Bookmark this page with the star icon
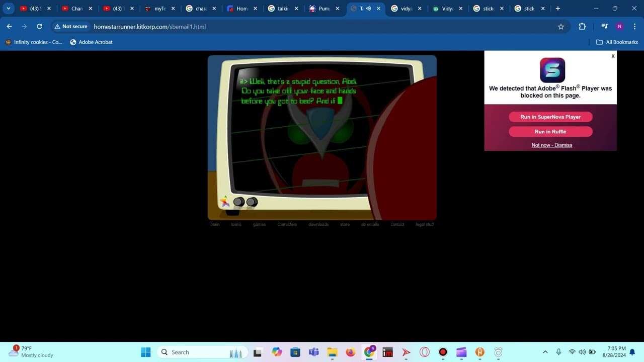 pyautogui.click(x=561, y=27)
